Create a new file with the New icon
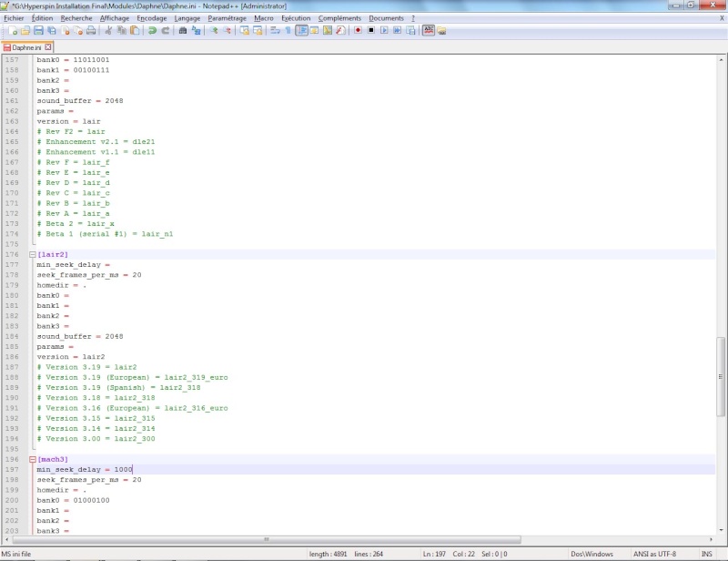 (13, 31)
